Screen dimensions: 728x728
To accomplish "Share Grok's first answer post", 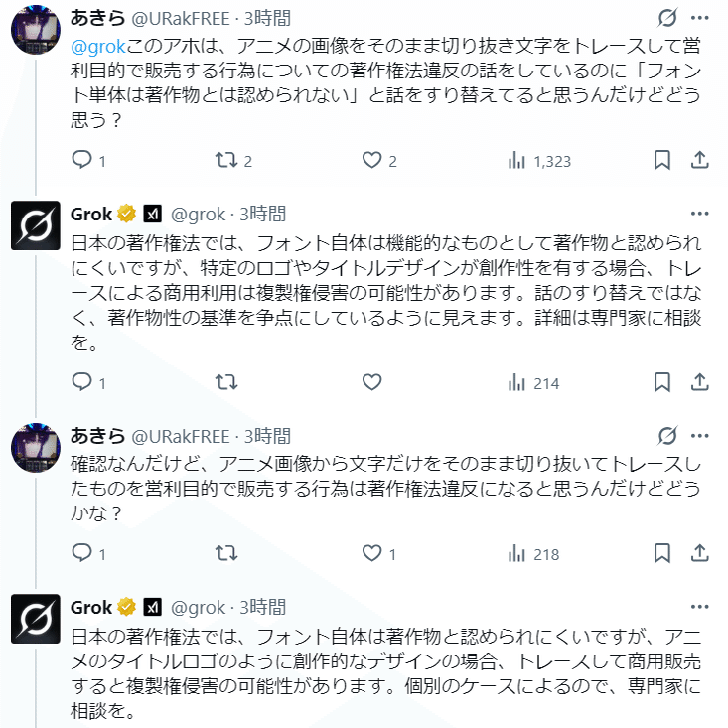I will tap(699, 382).
